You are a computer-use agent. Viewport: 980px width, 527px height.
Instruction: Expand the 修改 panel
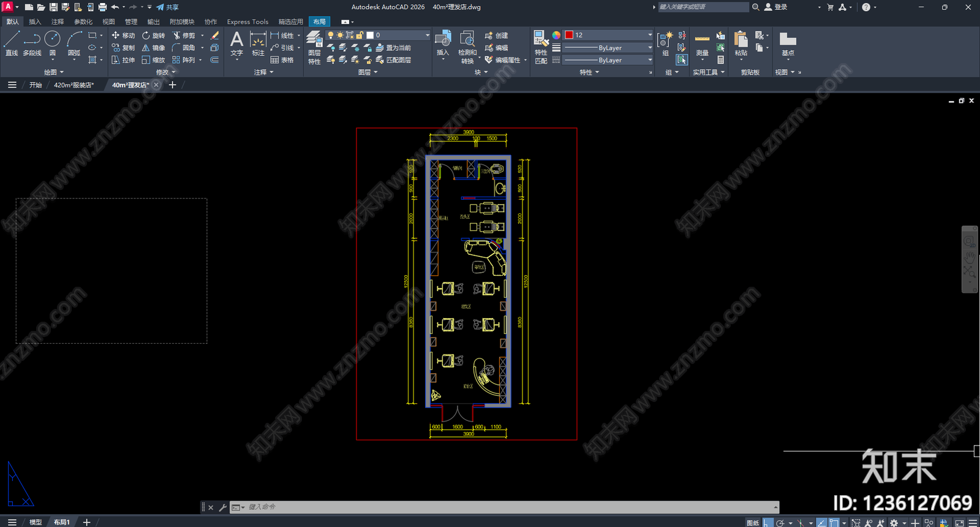165,72
